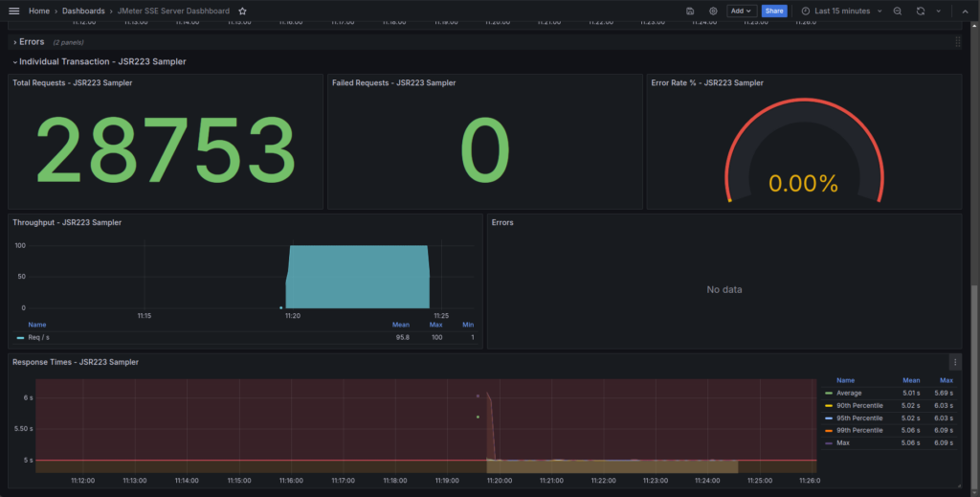Click the Share button
Screen dimensions: 980x497
[773, 11]
